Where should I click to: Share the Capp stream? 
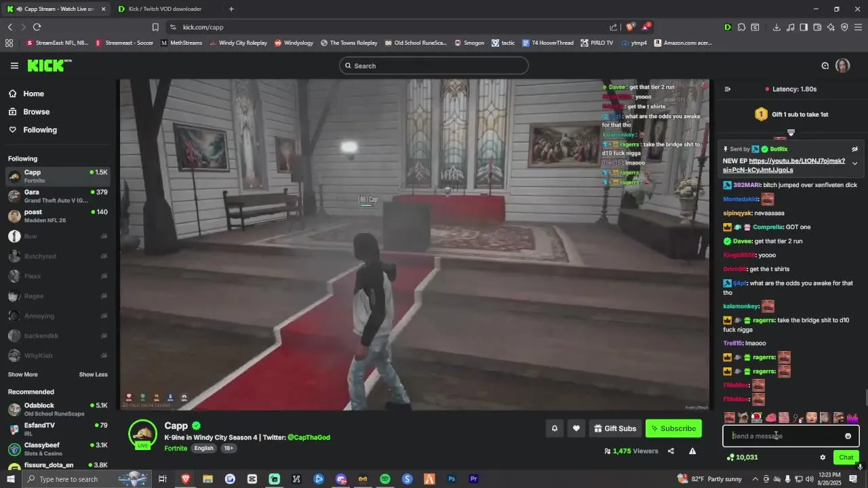(x=671, y=451)
